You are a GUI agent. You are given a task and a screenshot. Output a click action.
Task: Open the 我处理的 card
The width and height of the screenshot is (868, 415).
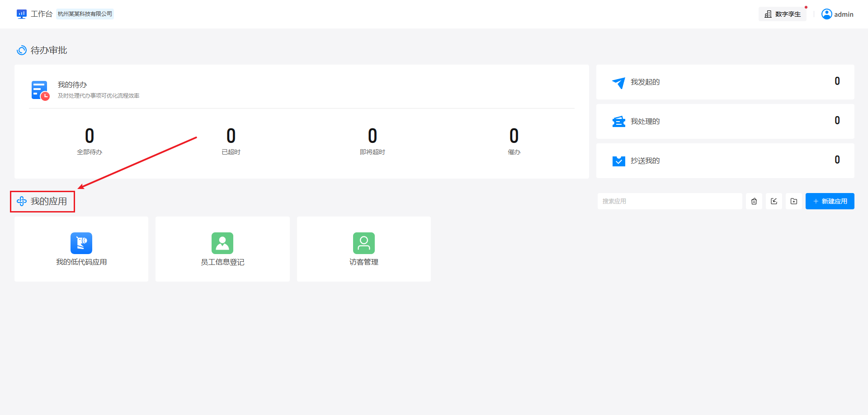(x=725, y=121)
